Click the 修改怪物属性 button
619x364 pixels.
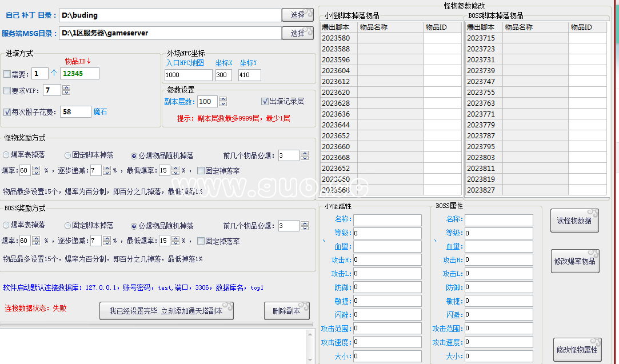click(x=577, y=349)
